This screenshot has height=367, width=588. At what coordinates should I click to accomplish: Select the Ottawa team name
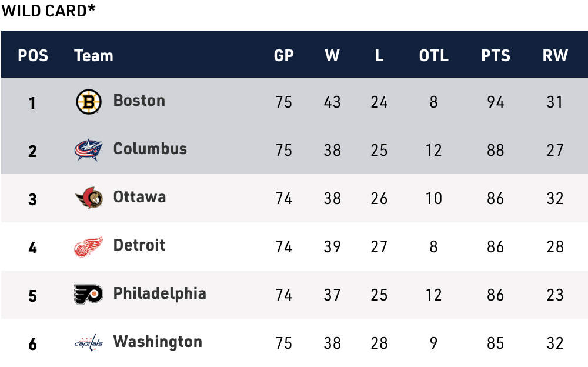[139, 197]
